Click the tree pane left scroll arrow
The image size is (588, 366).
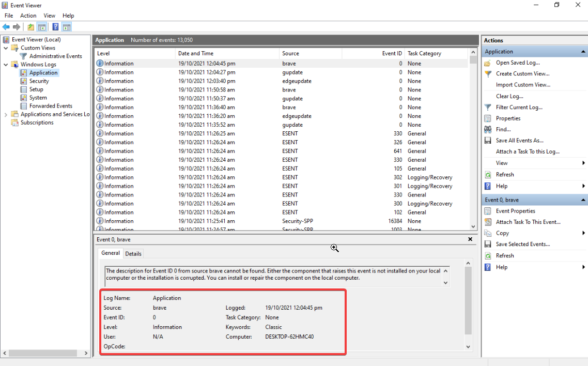tap(5, 353)
